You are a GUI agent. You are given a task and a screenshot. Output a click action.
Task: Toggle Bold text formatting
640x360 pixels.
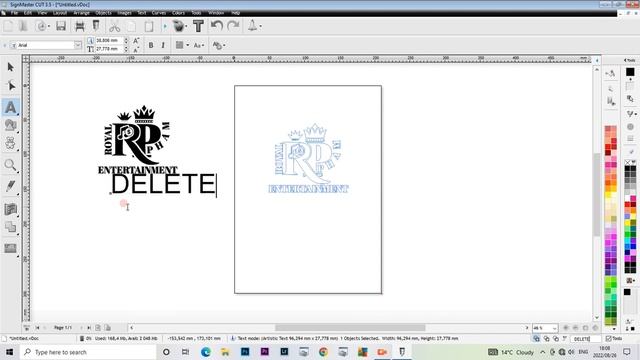(151, 45)
